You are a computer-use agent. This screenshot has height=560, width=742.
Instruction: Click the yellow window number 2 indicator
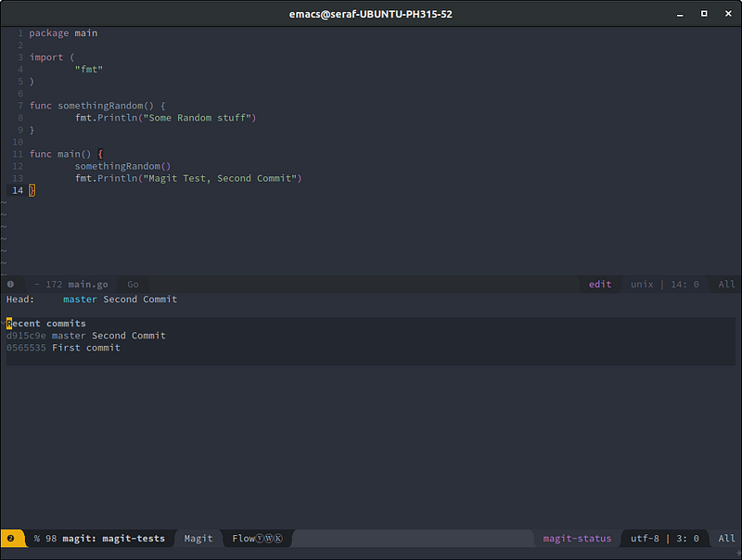pyautogui.click(x=10, y=538)
